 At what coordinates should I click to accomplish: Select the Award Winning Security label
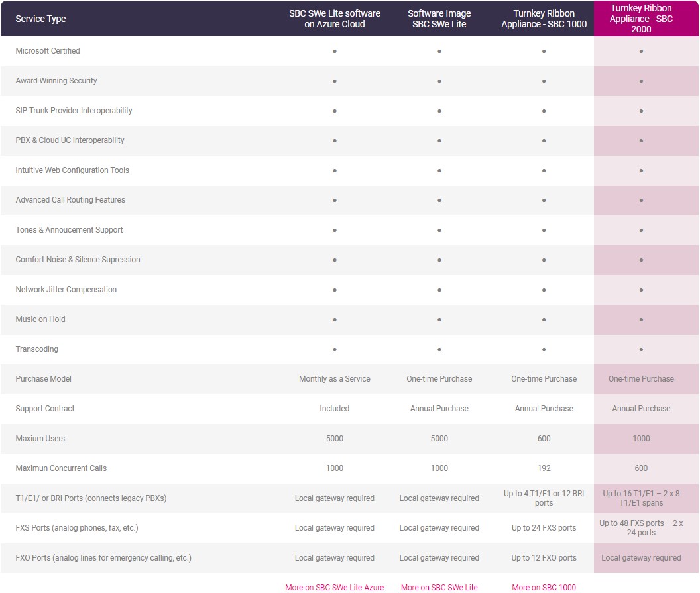click(x=56, y=81)
